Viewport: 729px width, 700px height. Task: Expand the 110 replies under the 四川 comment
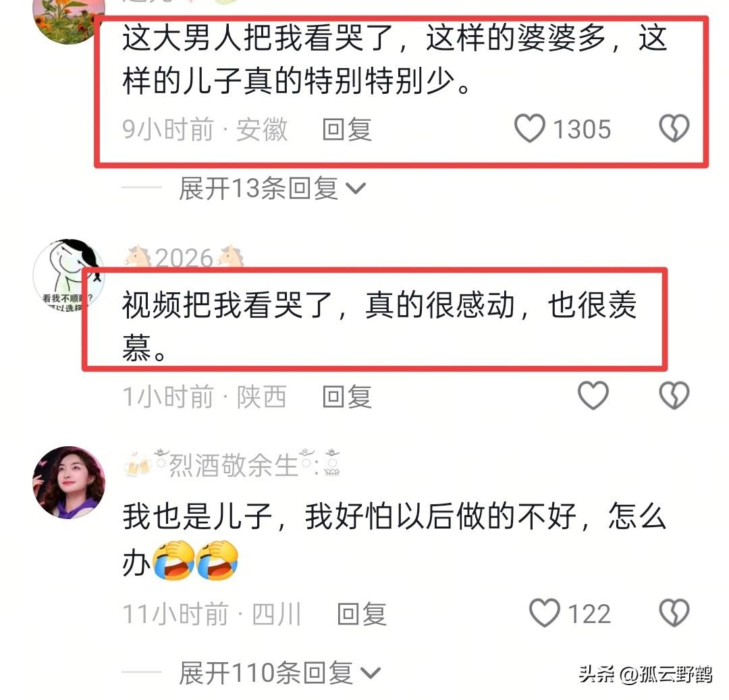tap(280, 672)
